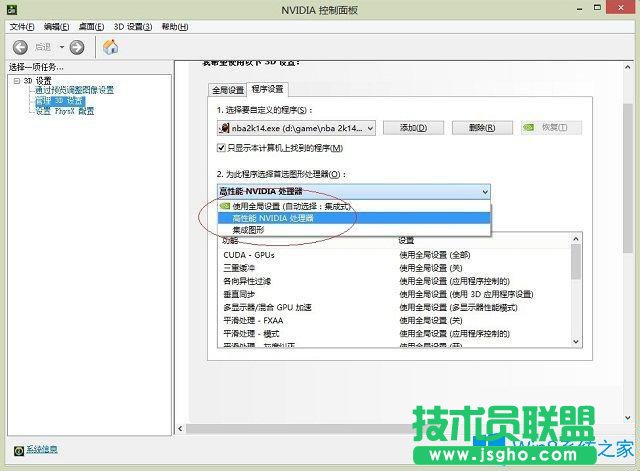The height and width of the screenshot is (471, 640).
Task: Choose 集成图形 option in list
Action: pos(353,230)
